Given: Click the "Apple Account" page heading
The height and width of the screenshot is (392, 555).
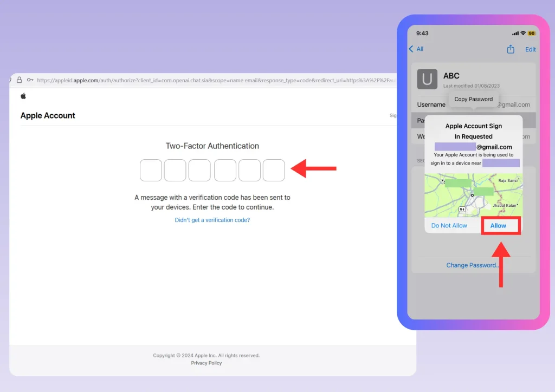Looking at the screenshot, I should tap(48, 115).
